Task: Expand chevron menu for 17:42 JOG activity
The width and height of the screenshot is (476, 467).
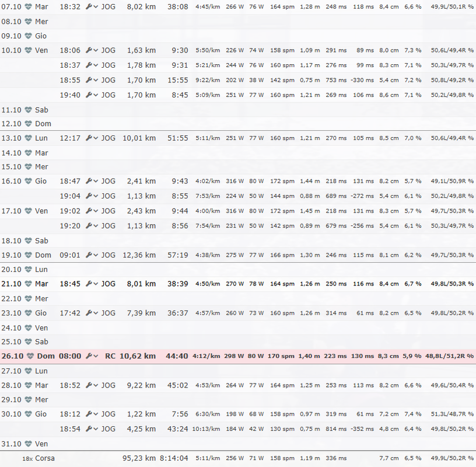Action: click(x=96, y=313)
